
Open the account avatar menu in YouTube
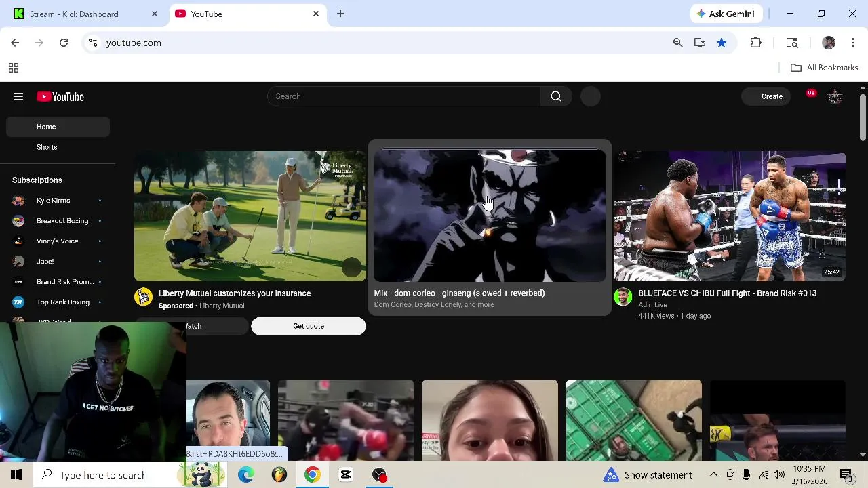click(x=835, y=96)
